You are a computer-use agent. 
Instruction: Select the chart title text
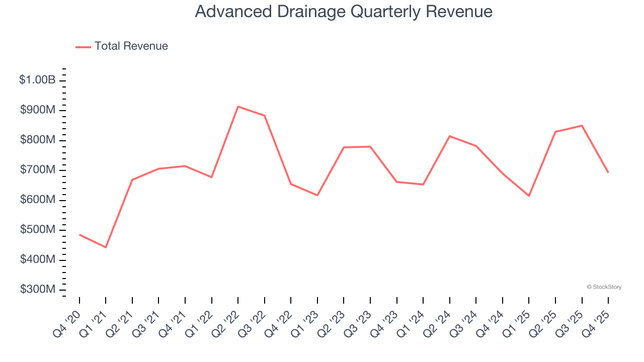tap(344, 11)
